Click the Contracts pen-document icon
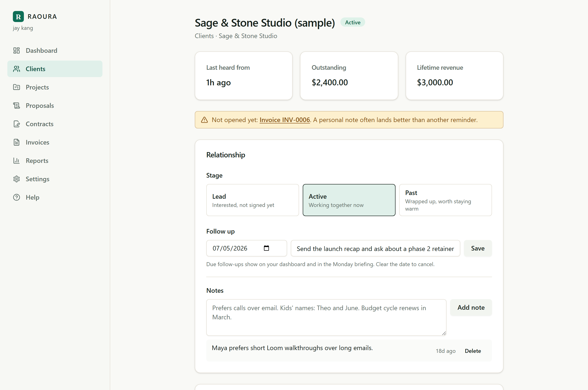Screen dimensions: 588x390 pyautogui.click(x=17, y=124)
